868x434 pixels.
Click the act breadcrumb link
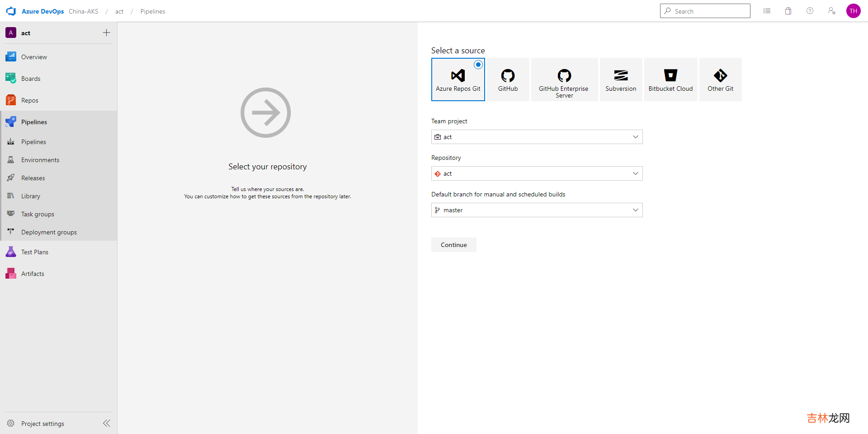[119, 11]
